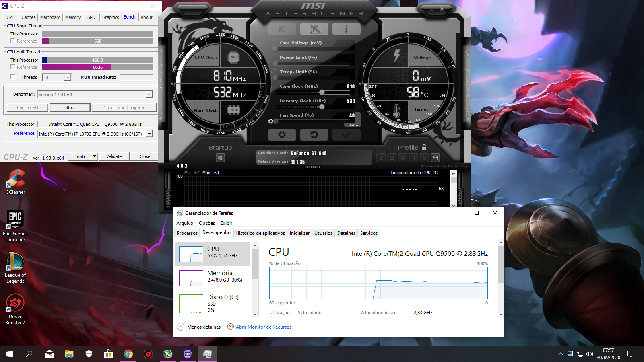This screenshot has width=644, height=362.
Task: Open Microsoft Store from taskbar
Action: point(108,354)
